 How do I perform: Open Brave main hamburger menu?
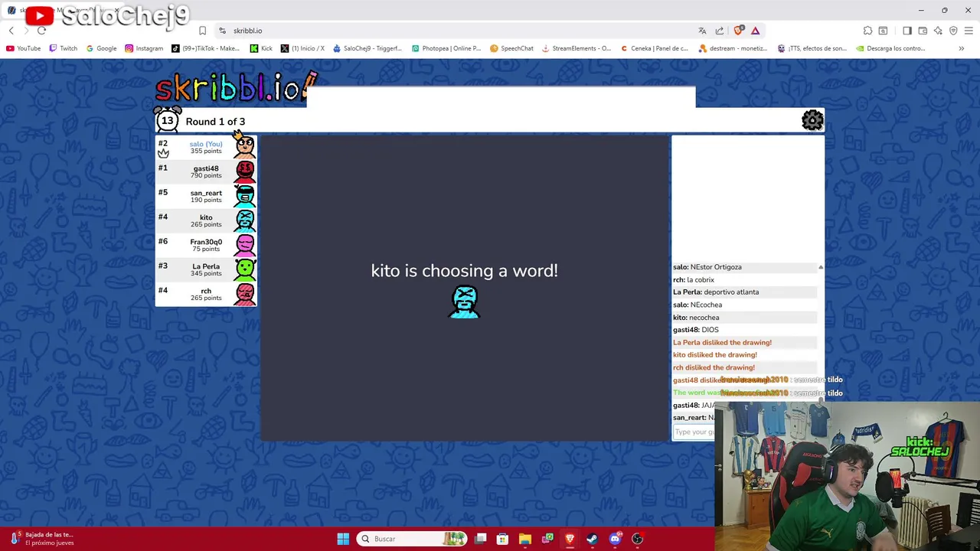[969, 31]
